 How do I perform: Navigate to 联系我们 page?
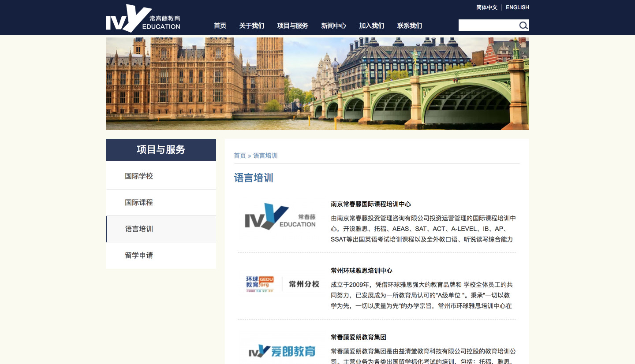click(410, 26)
